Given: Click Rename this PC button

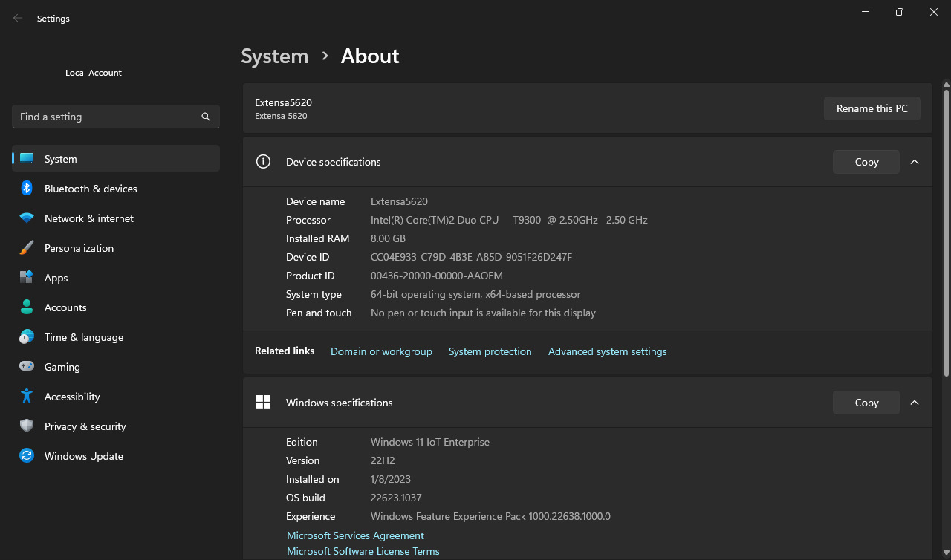Looking at the screenshot, I should pos(872,108).
